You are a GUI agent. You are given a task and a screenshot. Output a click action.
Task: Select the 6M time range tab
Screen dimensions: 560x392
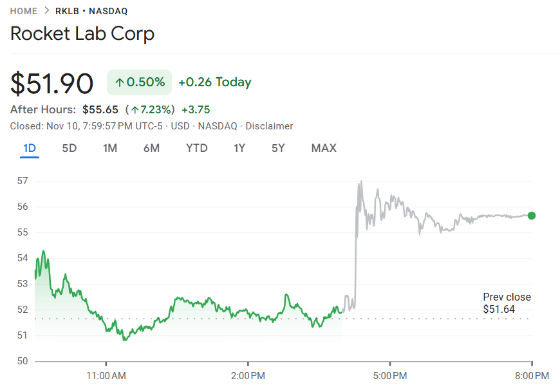(151, 148)
